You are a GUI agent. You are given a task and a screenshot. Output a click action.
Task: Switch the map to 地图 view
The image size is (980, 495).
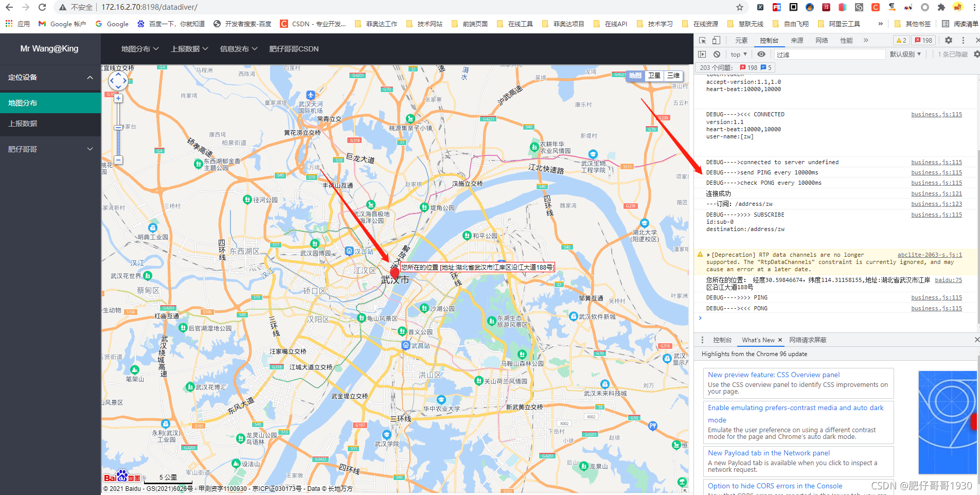pyautogui.click(x=635, y=76)
